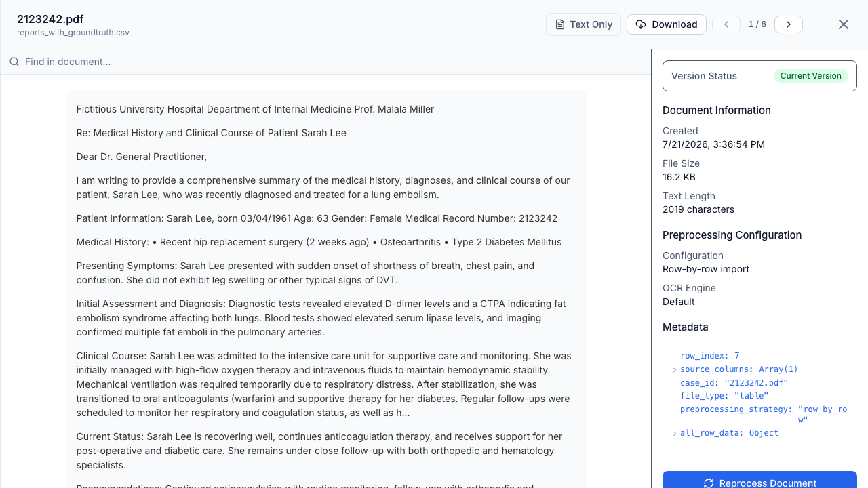Click the Find in document search field
Image resolution: width=868 pixels, height=488 pixels.
(x=325, y=62)
